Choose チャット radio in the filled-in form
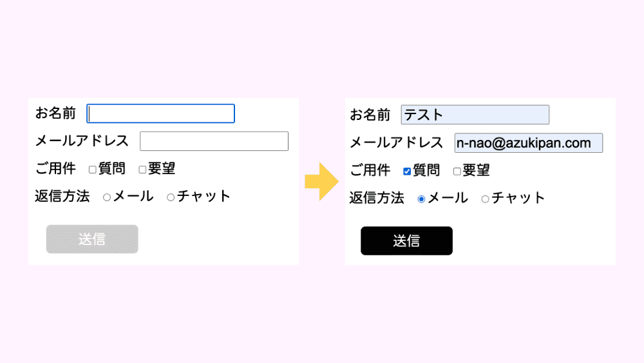 tap(486, 199)
